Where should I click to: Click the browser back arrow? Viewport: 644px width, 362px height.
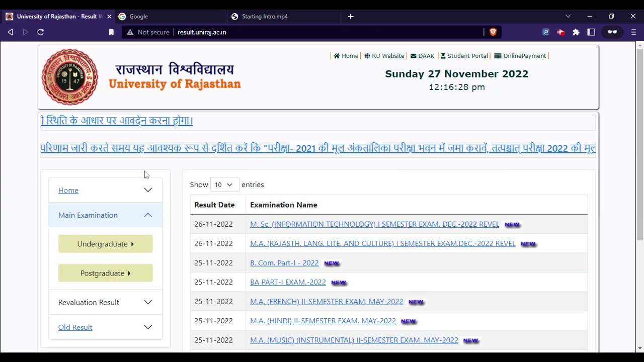[x=11, y=32]
